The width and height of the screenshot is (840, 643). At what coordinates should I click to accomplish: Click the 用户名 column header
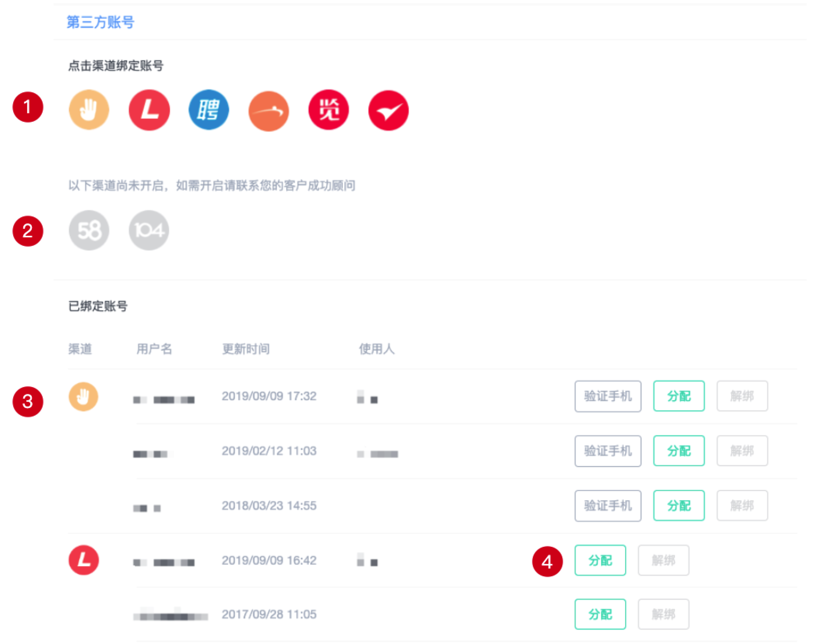click(x=154, y=349)
